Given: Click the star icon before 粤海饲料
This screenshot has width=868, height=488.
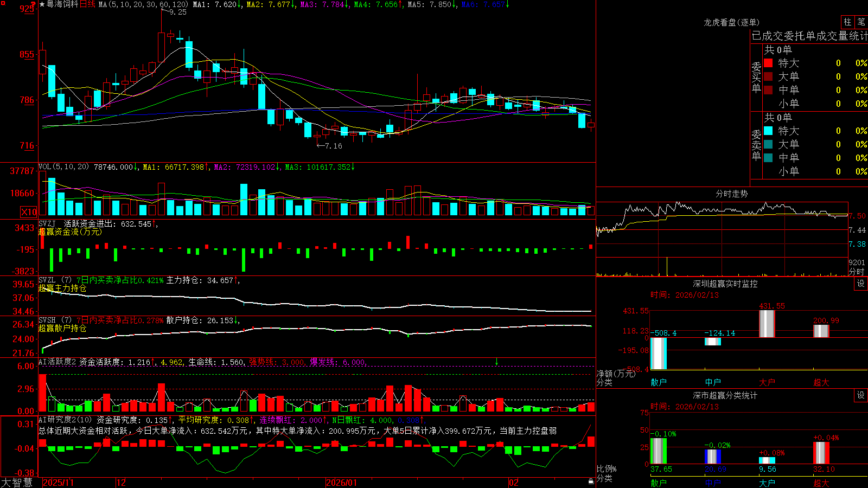Looking at the screenshot, I should (x=42, y=4).
